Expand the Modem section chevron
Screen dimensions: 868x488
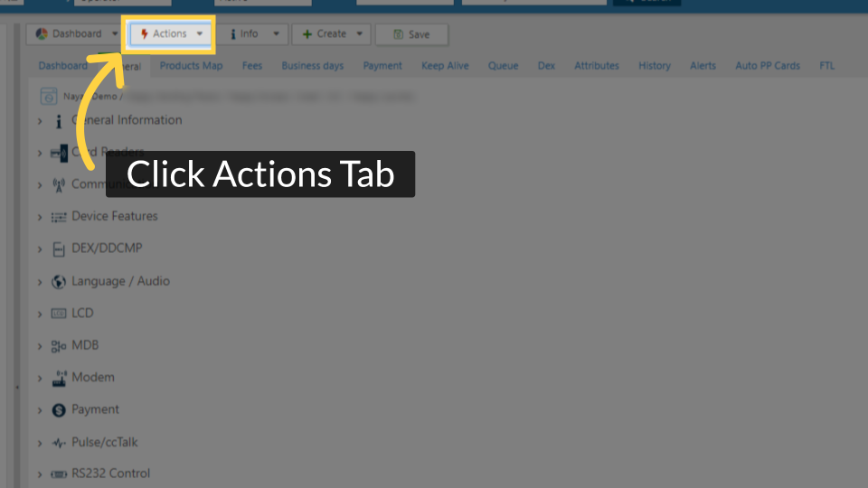click(x=40, y=379)
